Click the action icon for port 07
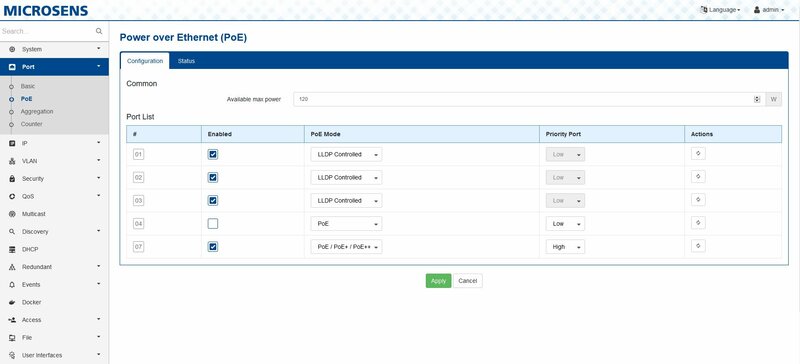Viewport: 800px width, 364px height. click(x=698, y=246)
